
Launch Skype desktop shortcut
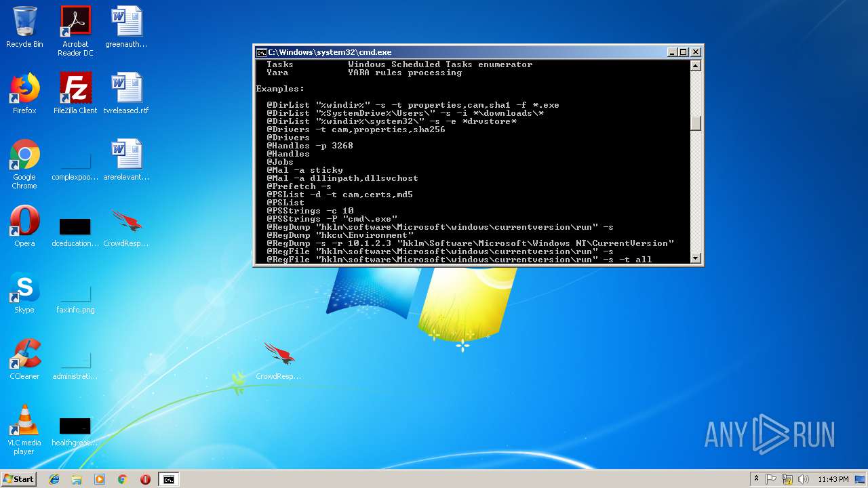(x=24, y=293)
